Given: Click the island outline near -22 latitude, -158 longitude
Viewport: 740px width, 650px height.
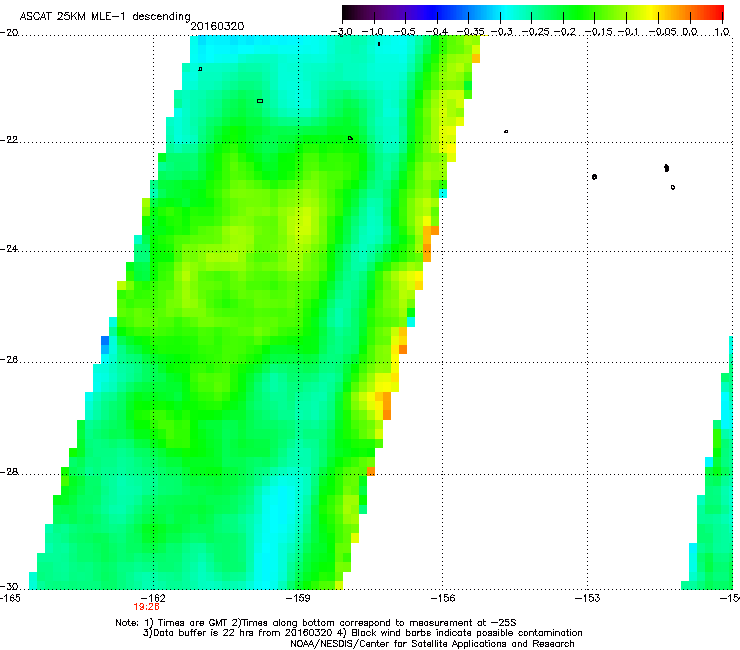Looking at the screenshot, I should click(x=350, y=138).
